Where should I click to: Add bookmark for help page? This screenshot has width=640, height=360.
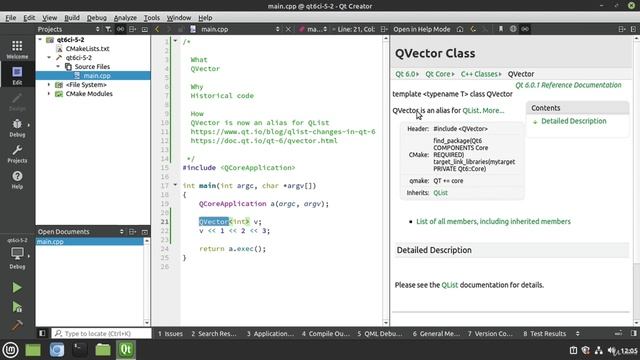click(500, 29)
